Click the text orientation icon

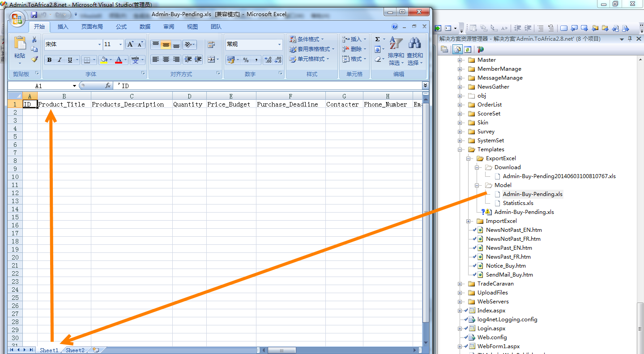[x=189, y=44]
